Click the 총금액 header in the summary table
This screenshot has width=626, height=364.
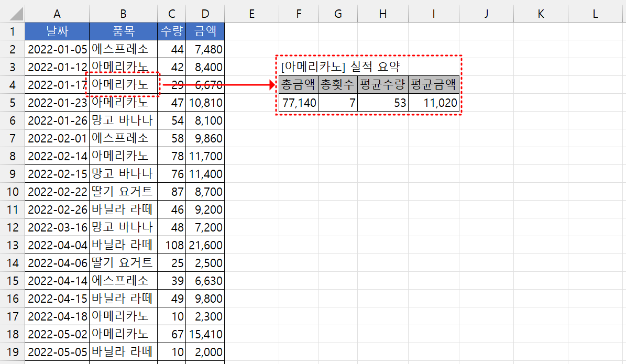pos(299,85)
